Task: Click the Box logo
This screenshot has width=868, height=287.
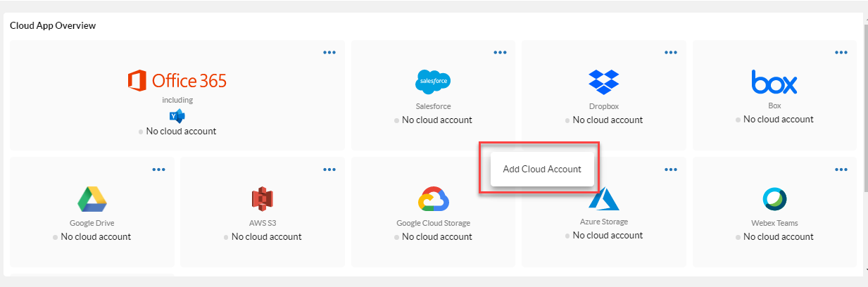Action: pyautogui.click(x=774, y=82)
